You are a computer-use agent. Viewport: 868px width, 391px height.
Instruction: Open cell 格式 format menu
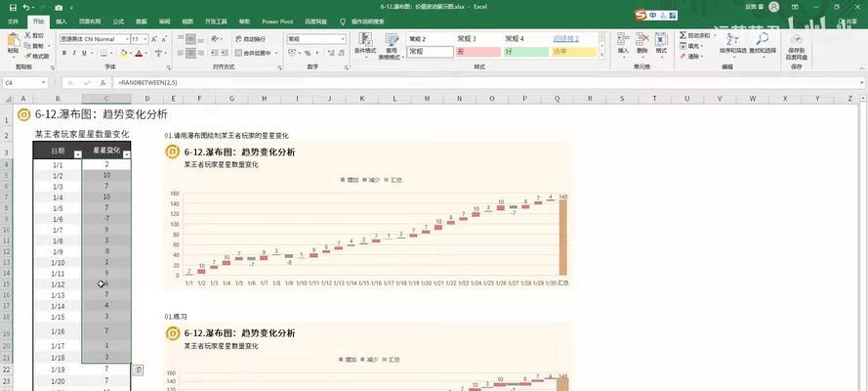click(x=661, y=43)
